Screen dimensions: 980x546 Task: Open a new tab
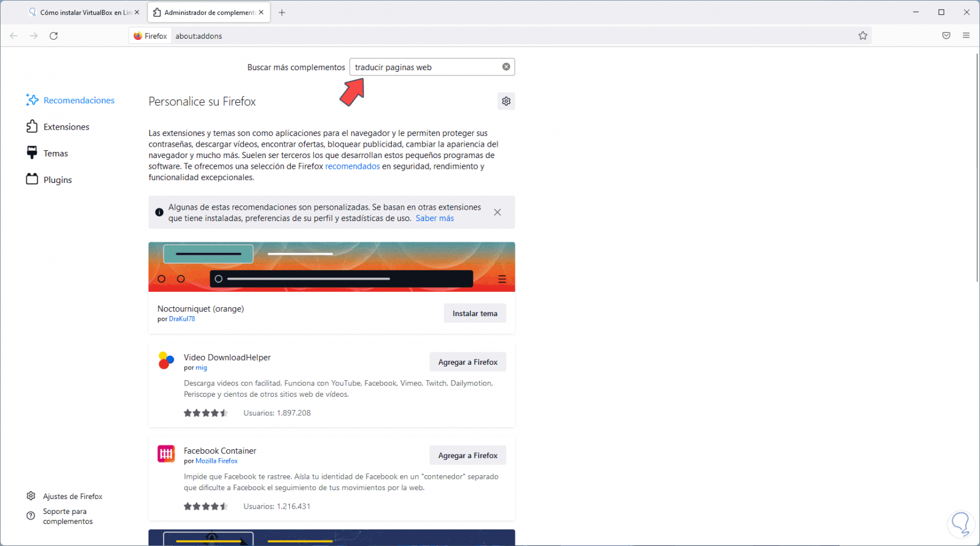(x=282, y=12)
